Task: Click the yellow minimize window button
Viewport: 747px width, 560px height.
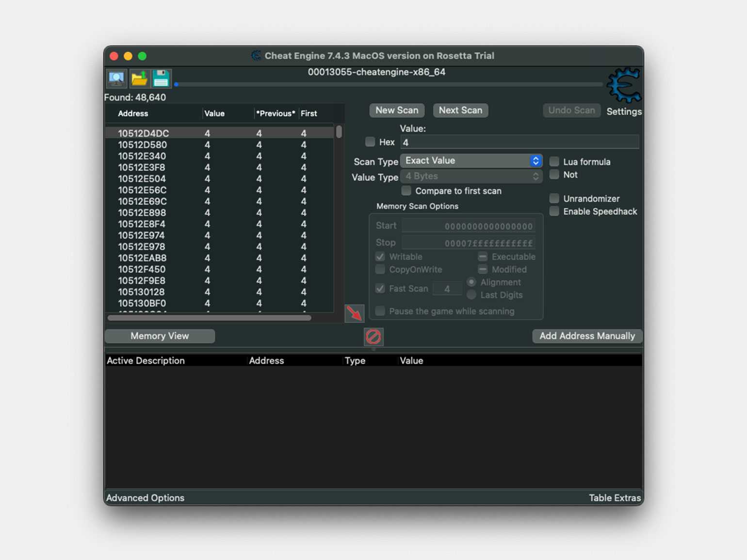Action: pos(128,56)
